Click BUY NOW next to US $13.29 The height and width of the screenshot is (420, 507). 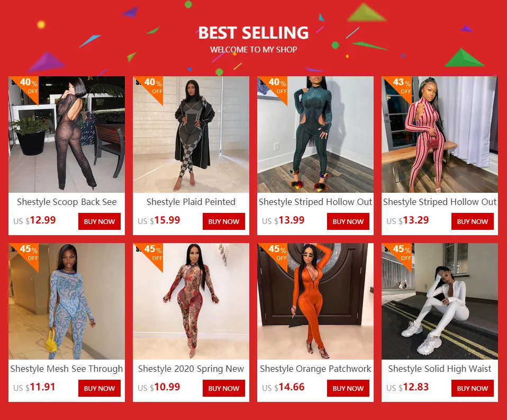(473, 221)
